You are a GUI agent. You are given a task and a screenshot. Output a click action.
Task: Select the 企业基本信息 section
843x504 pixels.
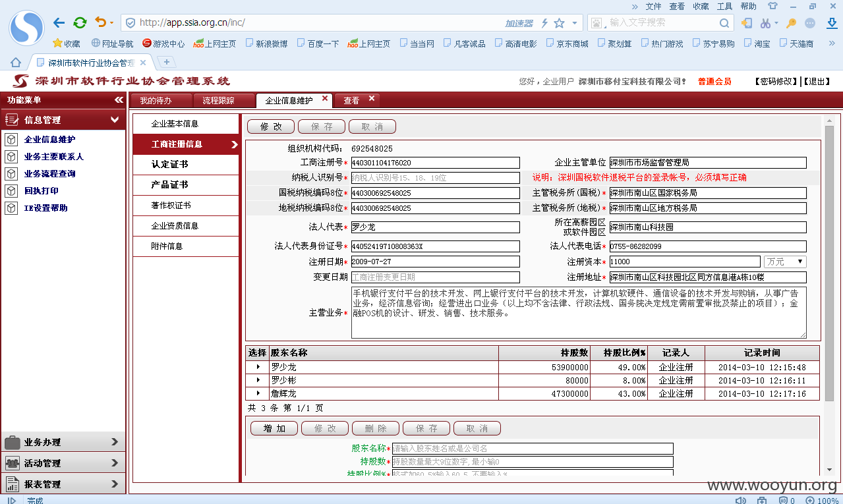point(186,124)
